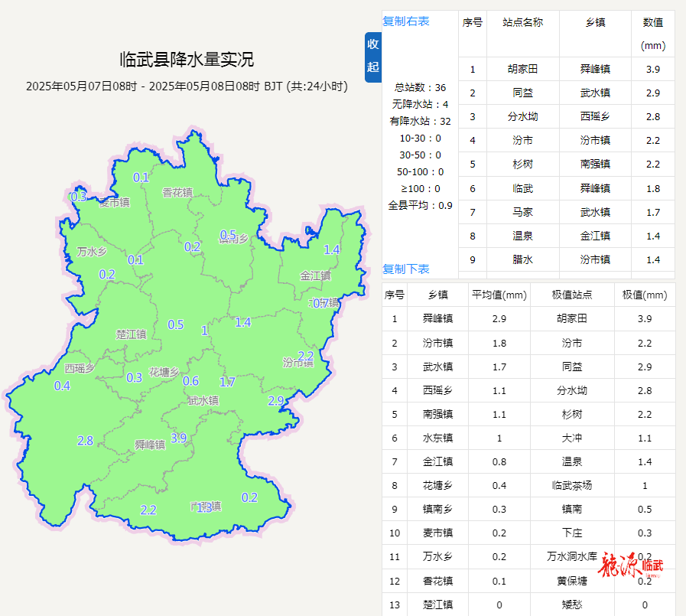
Task: Select the 胡家田 station row
Action: tap(522, 70)
